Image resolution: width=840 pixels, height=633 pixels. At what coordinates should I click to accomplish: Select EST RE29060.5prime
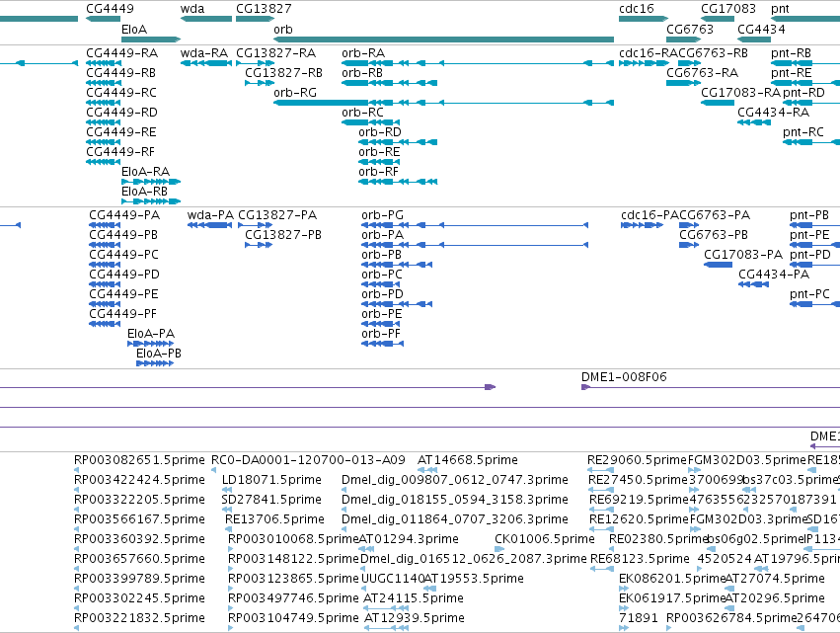click(x=600, y=469)
